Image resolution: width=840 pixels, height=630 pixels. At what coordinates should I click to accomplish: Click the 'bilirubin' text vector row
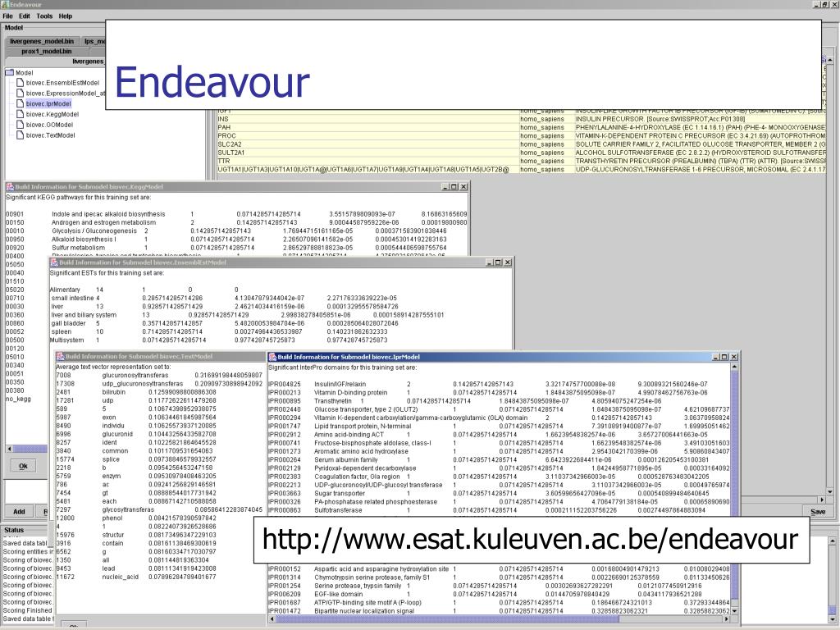pyautogui.click(x=136, y=392)
